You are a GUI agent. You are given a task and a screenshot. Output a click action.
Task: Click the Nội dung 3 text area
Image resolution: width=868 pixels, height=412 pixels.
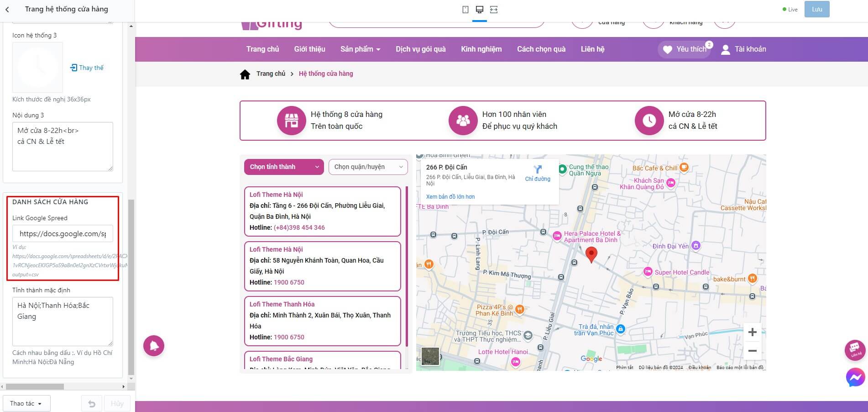click(63, 147)
